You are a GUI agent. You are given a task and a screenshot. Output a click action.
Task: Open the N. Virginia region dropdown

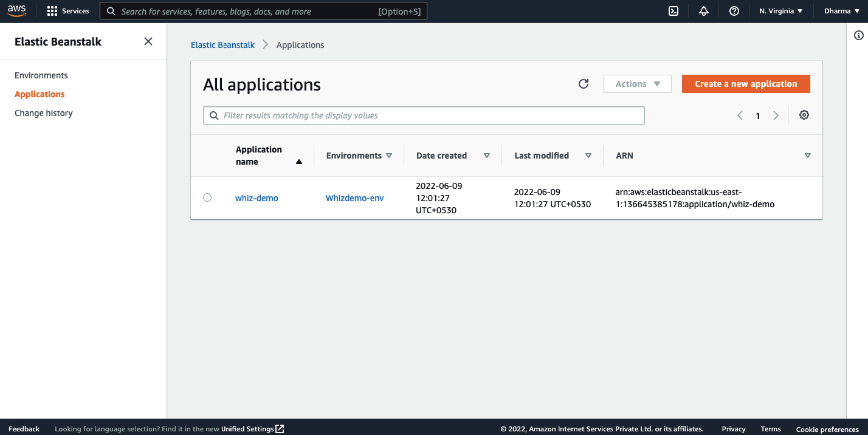(x=781, y=11)
